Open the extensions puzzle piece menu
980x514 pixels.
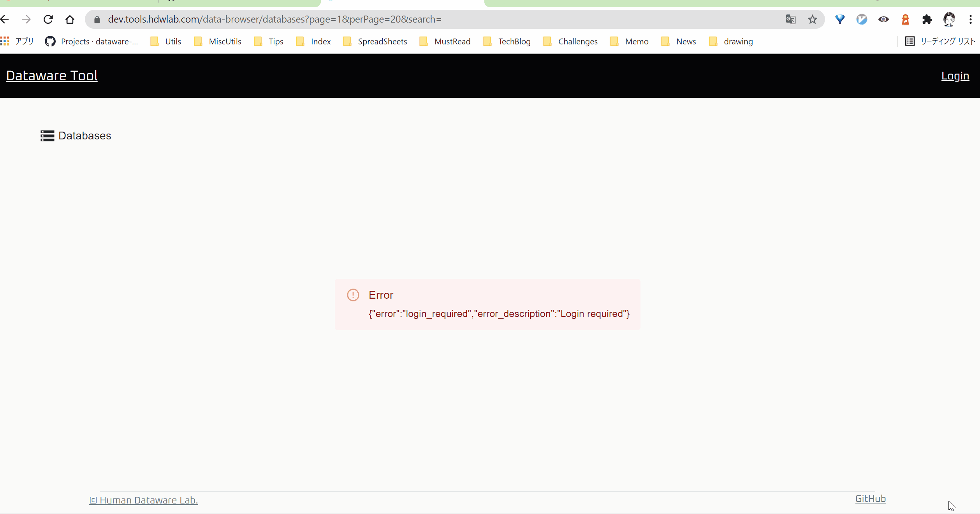pyautogui.click(x=927, y=19)
